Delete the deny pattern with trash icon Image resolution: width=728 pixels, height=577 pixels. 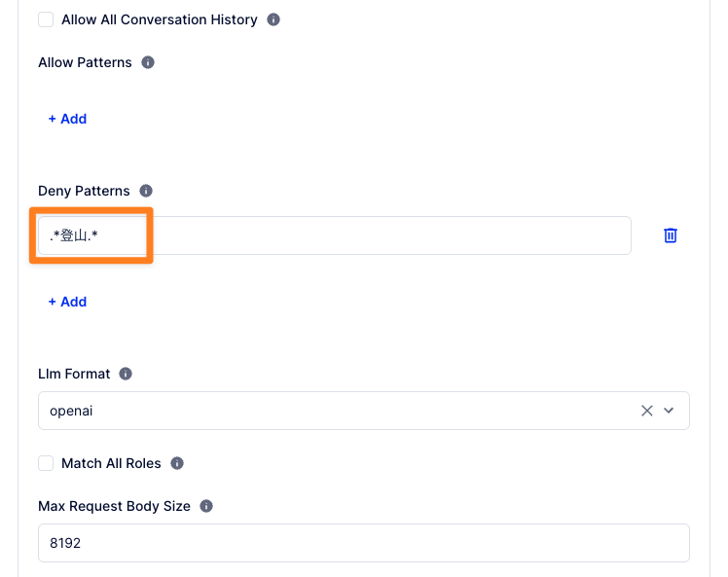pyautogui.click(x=671, y=235)
